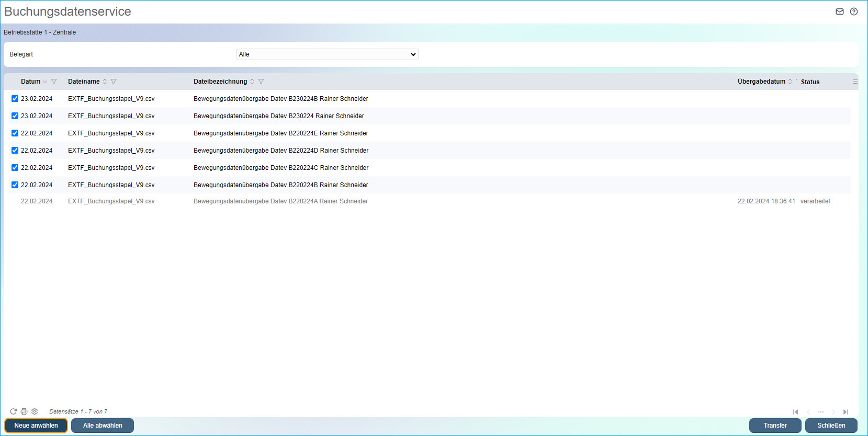Uncheck the B230224 Rainer Schneider row checkbox
Screen dimensions: 868x436
tap(15, 116)
